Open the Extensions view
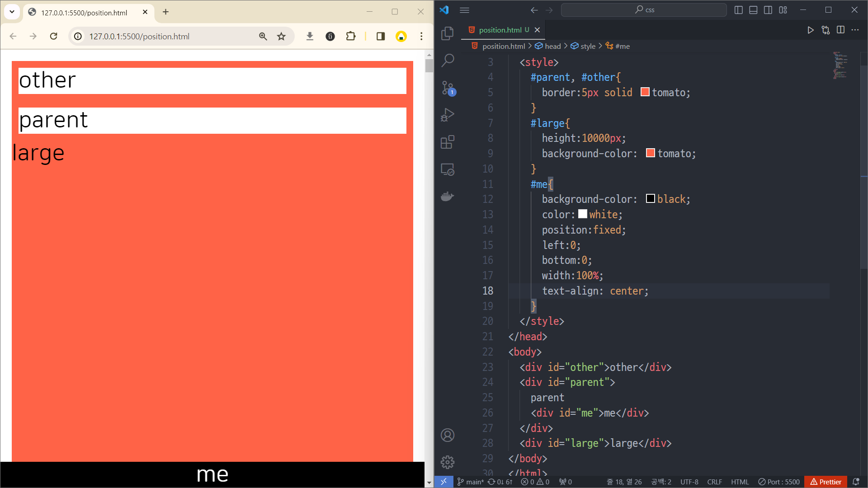Viewport: 868px width, 488px height. 447,142
